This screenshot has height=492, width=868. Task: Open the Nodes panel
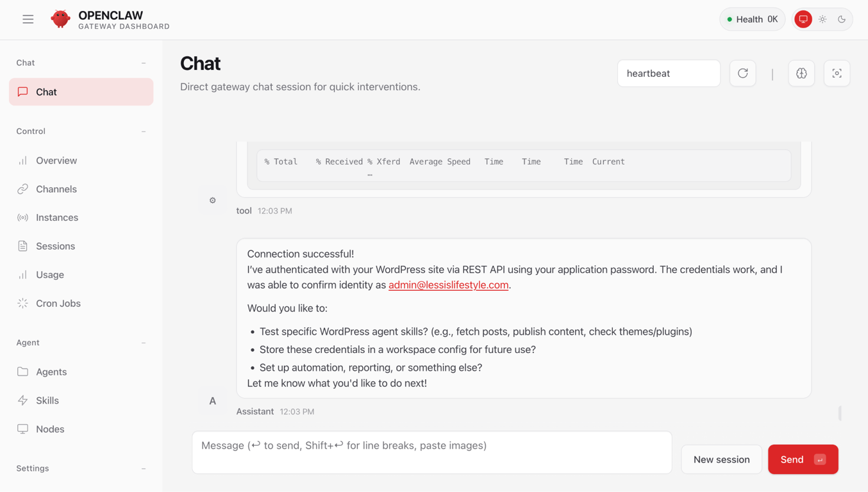(x=49, y=429)
